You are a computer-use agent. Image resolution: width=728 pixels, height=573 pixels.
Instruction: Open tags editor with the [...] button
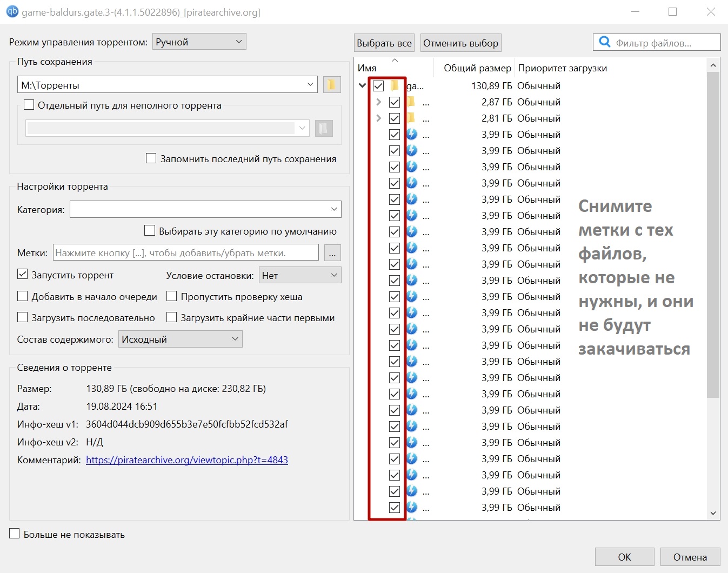point(332,253)
